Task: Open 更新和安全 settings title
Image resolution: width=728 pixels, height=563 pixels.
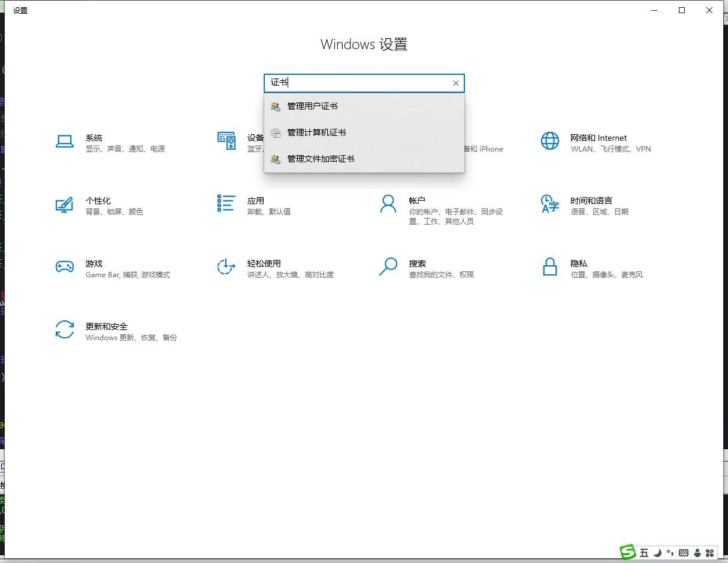Action: click(x=107, y=326)
